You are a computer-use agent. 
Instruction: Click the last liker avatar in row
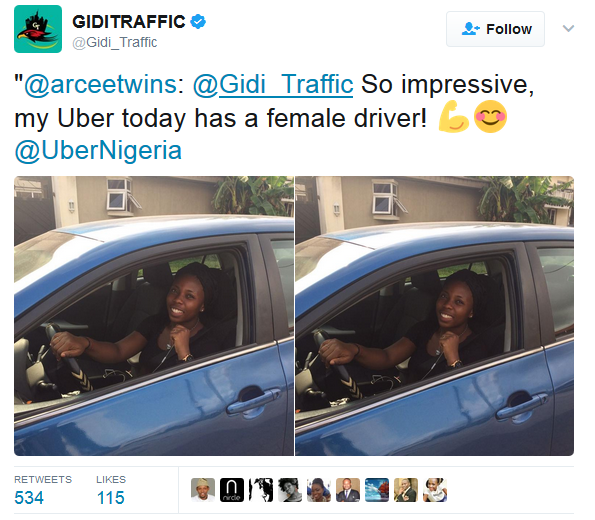[x=435, y=490]
